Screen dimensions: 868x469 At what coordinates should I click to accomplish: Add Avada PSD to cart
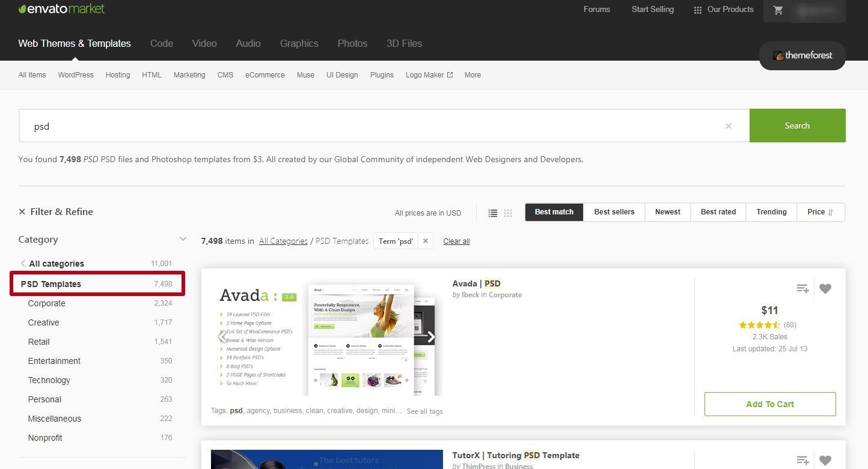tap(770, 404)
